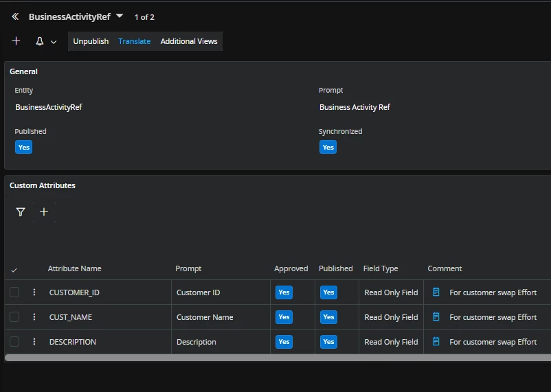Open the filter icon in Custom Attributes

tap(21, 212)
